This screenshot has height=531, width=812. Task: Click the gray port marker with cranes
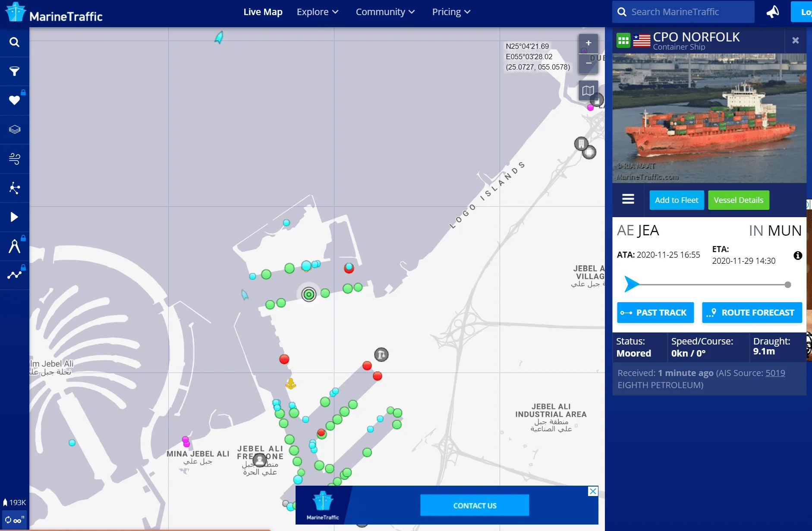tap(381, 355)
